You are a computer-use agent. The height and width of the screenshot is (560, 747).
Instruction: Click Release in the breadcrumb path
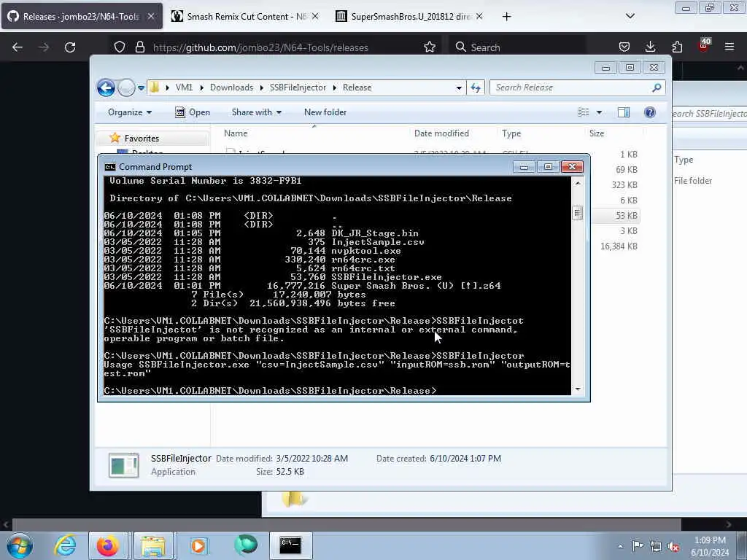(x=357, y=87)
